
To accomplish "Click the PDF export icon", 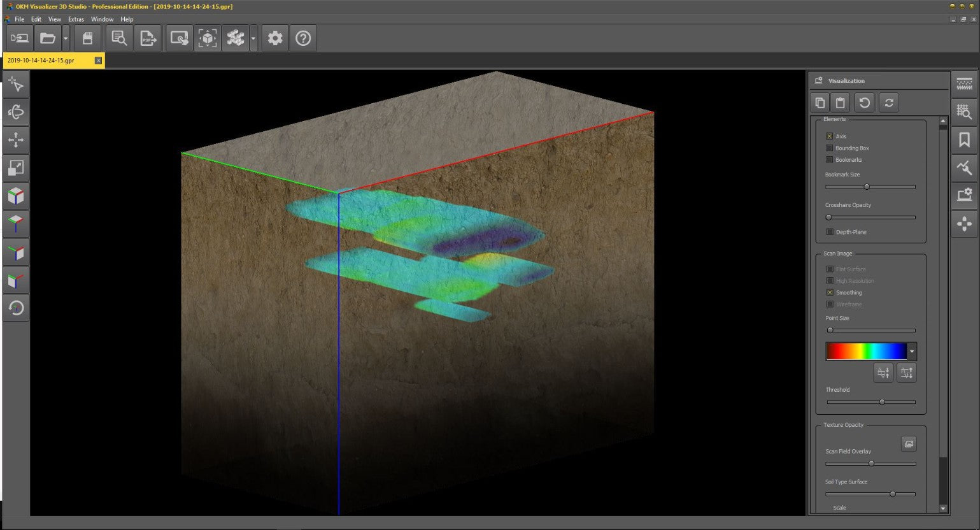I will 148,39.
